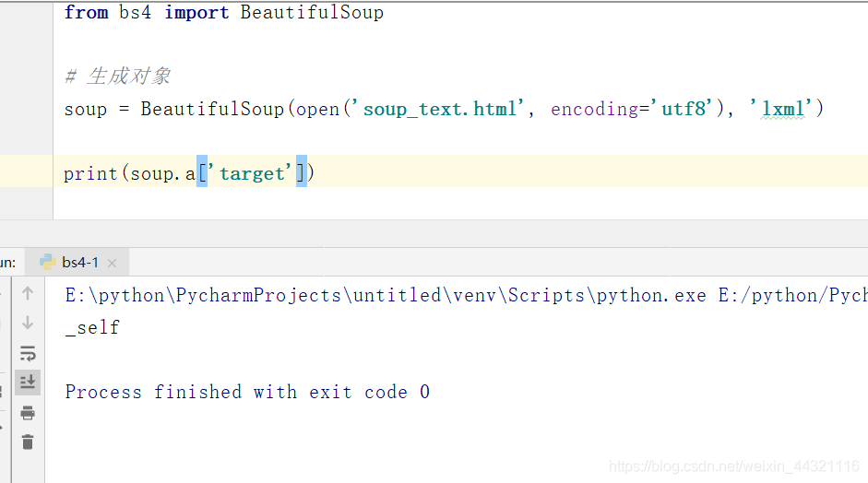The height and width of the screenshot is (483, 868).
Task: Click the Up the stack trace arrow
Action: click(x=28, y=294)
